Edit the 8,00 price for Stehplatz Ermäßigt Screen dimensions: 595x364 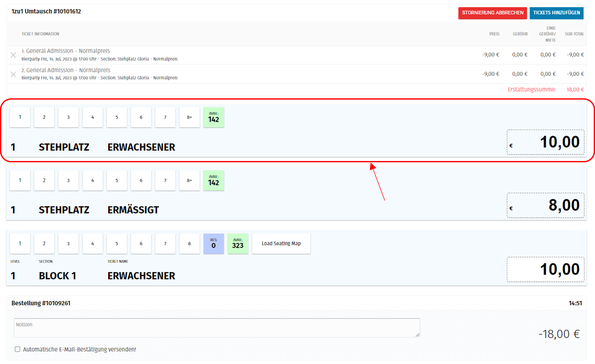[x=545, y=205]
